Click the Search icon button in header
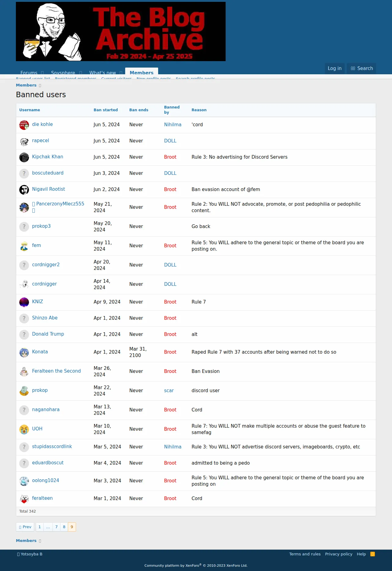 [361, 68]
